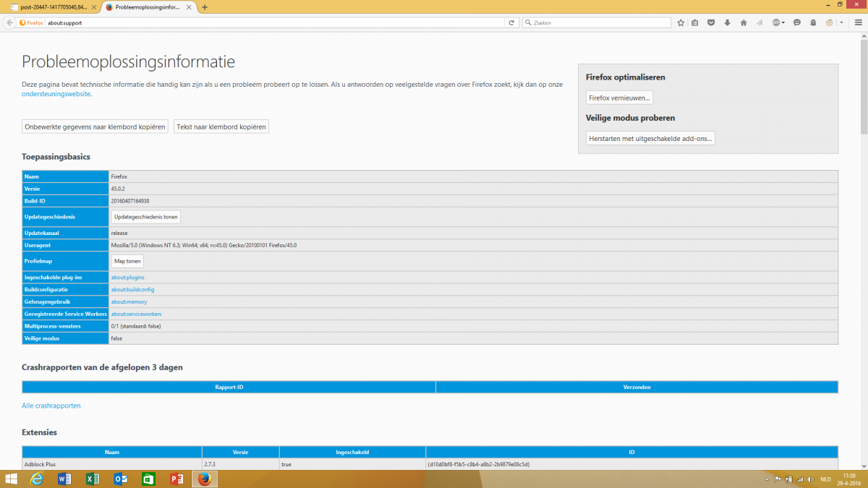Launch Internet Explorer from the taskbar
868x488 pixels.
(x=37, y=479)
